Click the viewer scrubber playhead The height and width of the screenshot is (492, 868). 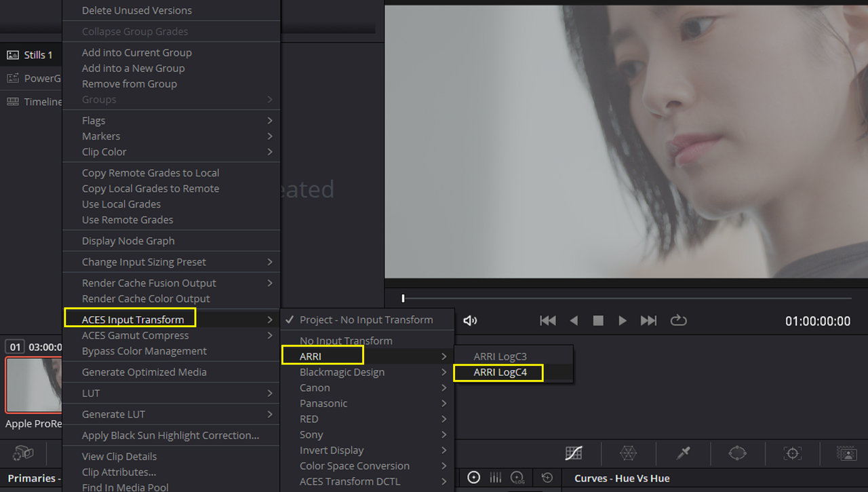[x=403, y=298]
